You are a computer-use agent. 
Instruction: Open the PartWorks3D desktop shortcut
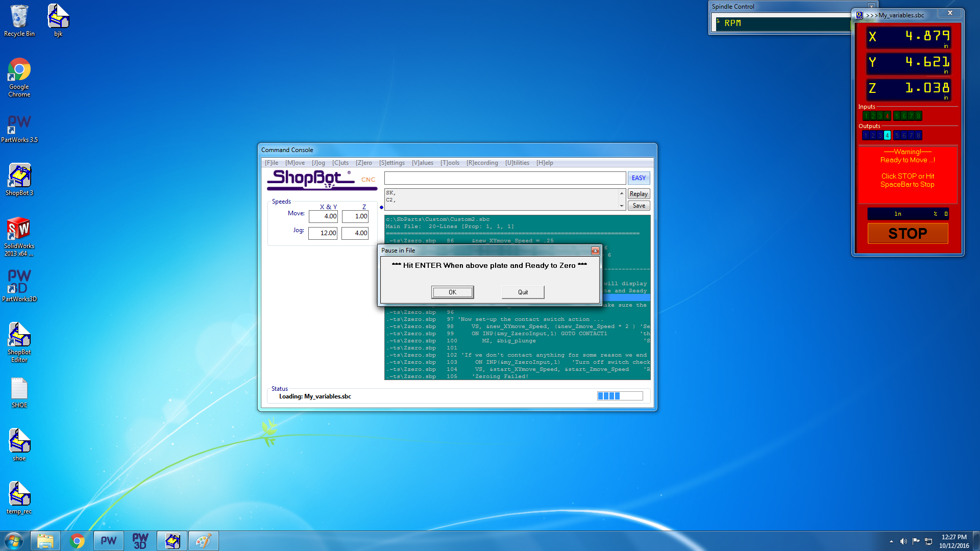(19, 286)
